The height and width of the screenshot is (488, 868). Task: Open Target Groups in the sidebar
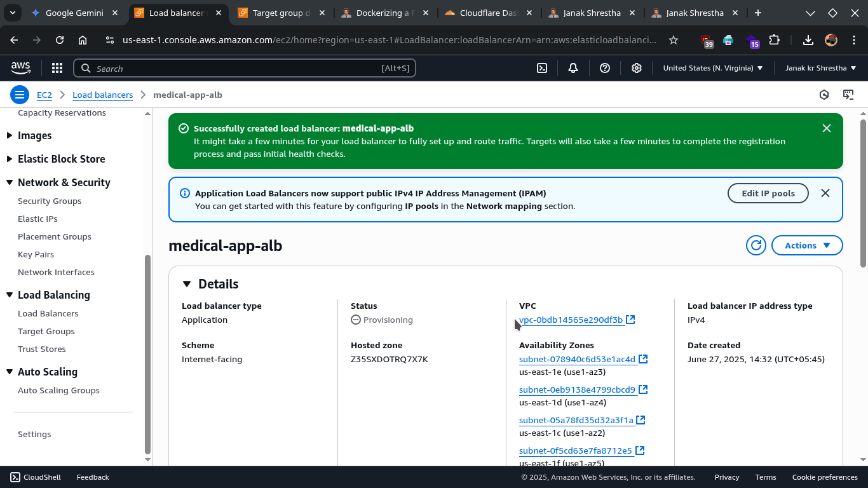click(x=46, y=331)
